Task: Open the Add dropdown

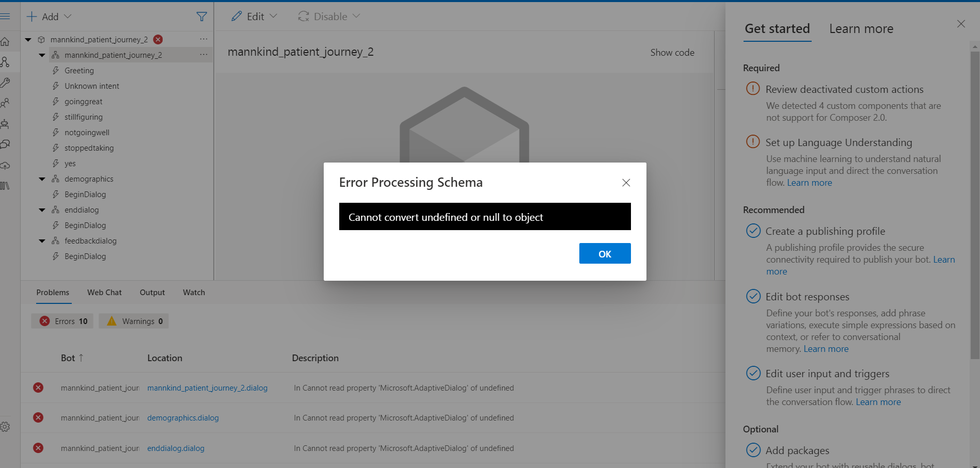Action: click(49, 16)
